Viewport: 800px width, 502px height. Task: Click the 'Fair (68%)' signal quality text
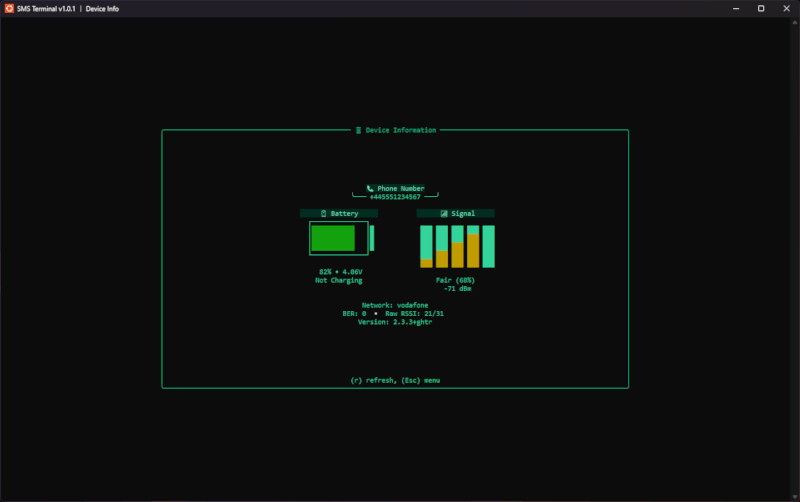coord(455,280)
